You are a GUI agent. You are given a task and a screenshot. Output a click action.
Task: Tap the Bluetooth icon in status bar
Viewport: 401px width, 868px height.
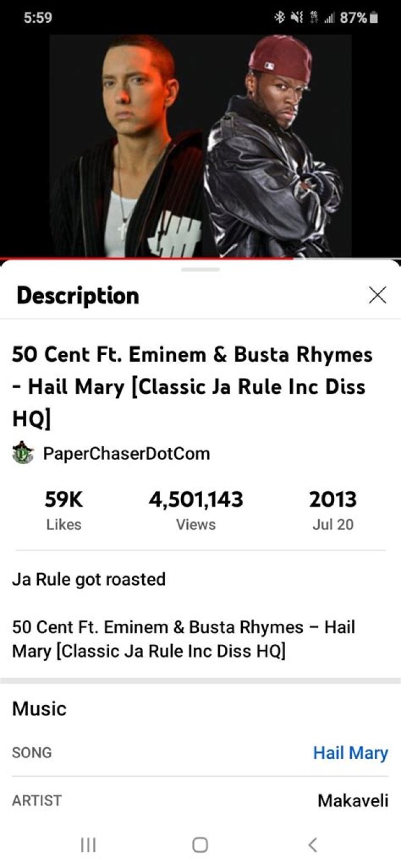(279, 18)
